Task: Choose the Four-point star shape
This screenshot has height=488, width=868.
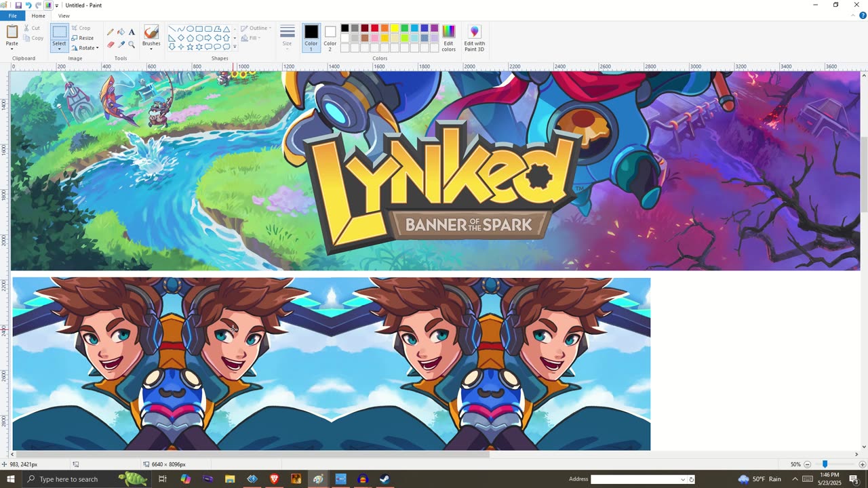Action: pos(181,47)
